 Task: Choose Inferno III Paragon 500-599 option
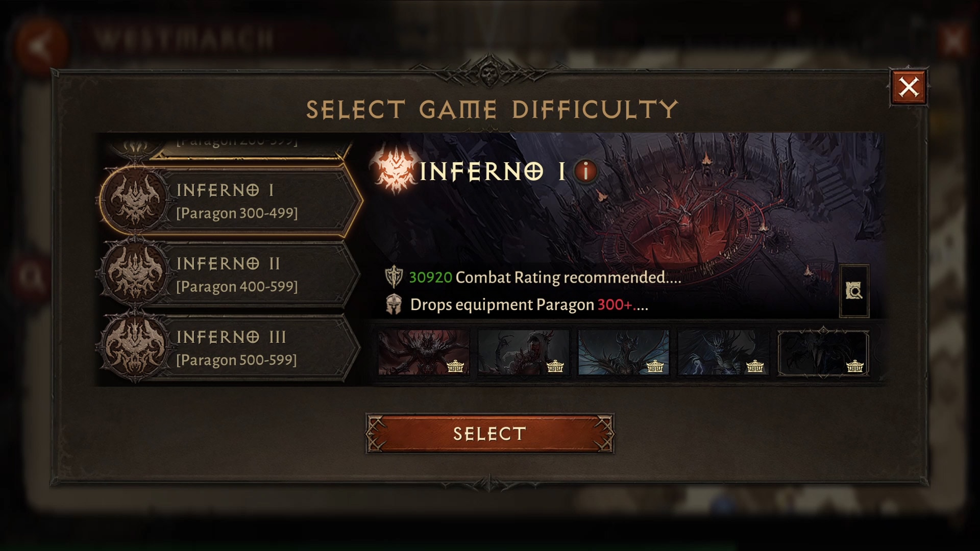click(230, 347)
